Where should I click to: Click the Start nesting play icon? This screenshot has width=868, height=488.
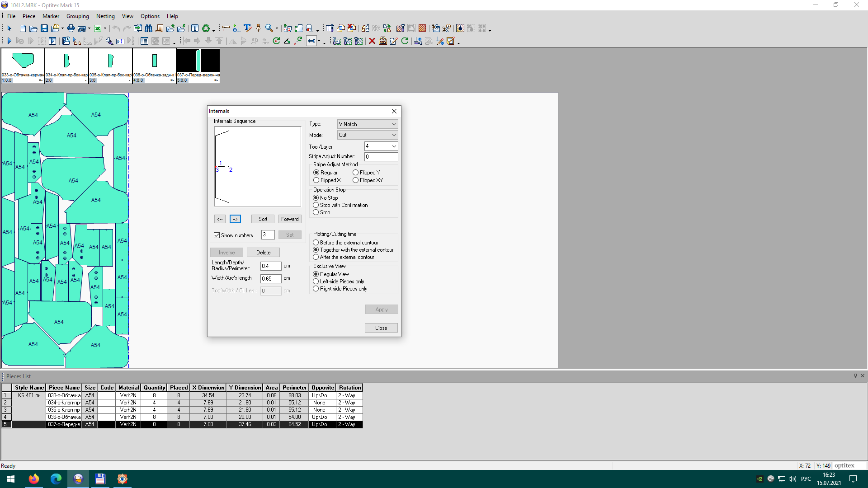pyautogui.click(x=9, y=41)
